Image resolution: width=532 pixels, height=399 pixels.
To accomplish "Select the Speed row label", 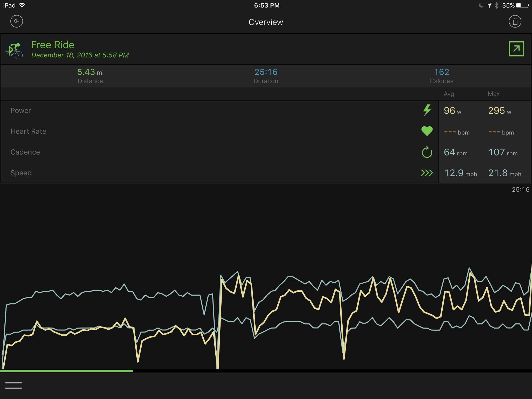I will [21, 173].
